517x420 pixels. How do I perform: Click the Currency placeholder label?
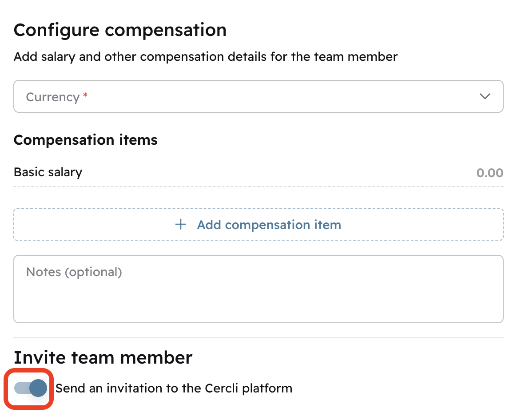pos(52,97)
